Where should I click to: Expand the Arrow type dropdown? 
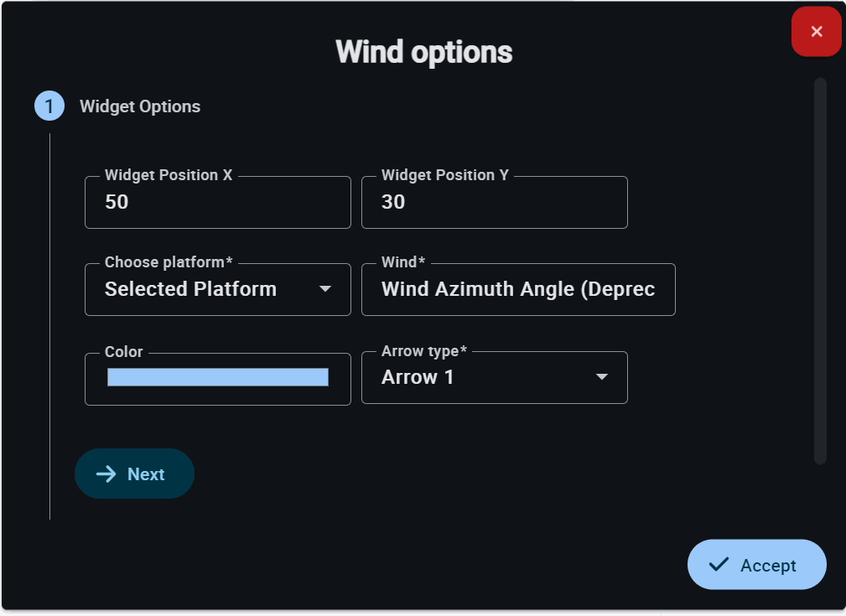pyautogui.click(x=494, y=378)
